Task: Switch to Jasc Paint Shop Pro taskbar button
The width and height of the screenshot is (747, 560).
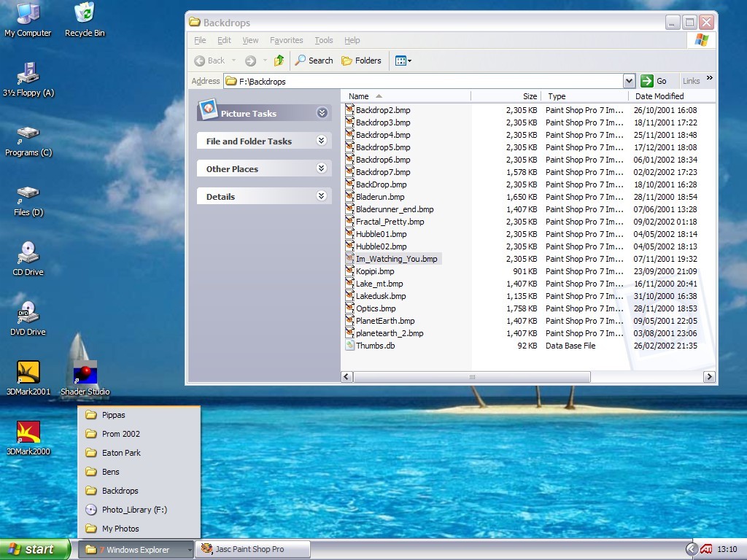Action: [x=253, y=549]
